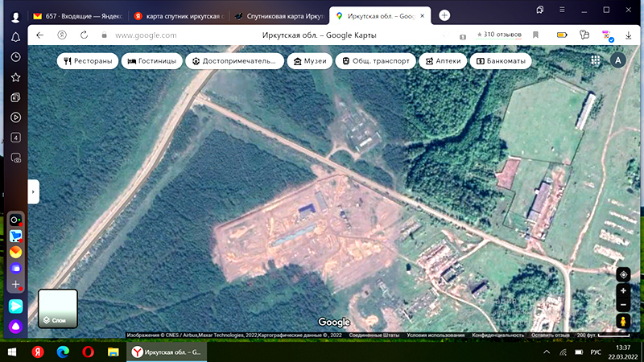The image size is (644, 362).
Task: Filter map by Аптеки
Action: click(x=443, y=61)
